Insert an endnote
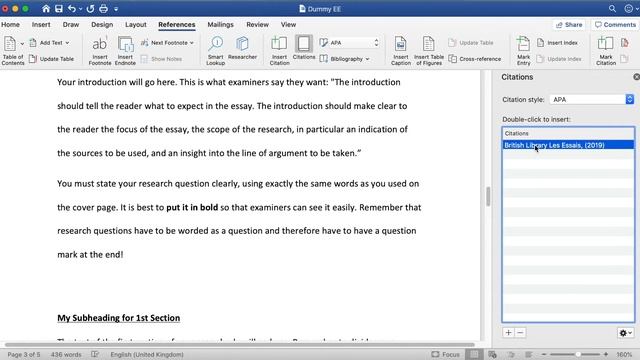Viewport: 640px width, 360px height. [x=125, y=50]
